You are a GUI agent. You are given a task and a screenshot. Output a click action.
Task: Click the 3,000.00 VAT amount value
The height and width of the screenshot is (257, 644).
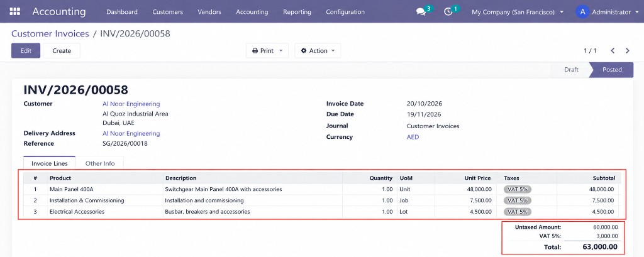[607, 236]
